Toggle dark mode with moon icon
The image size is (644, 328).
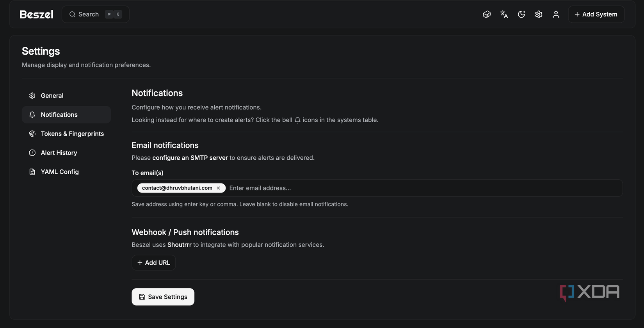(x=521, y=14)
